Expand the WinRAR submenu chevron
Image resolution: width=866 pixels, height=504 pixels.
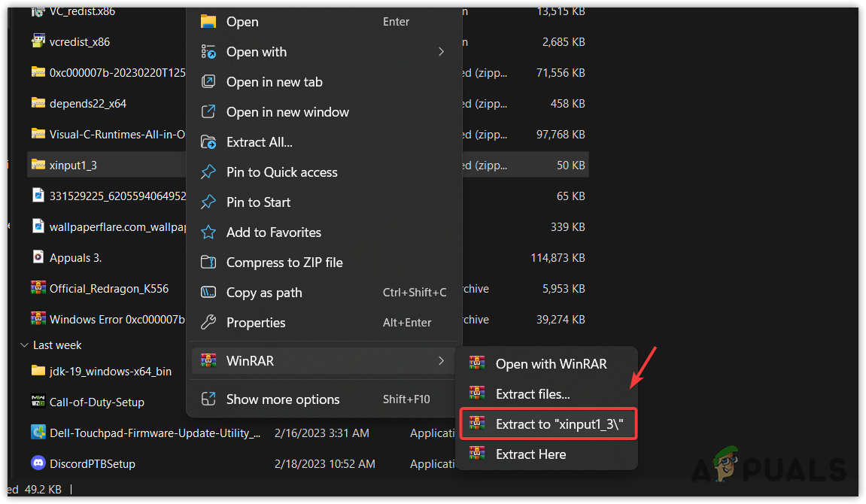click(x=441, y=360)
